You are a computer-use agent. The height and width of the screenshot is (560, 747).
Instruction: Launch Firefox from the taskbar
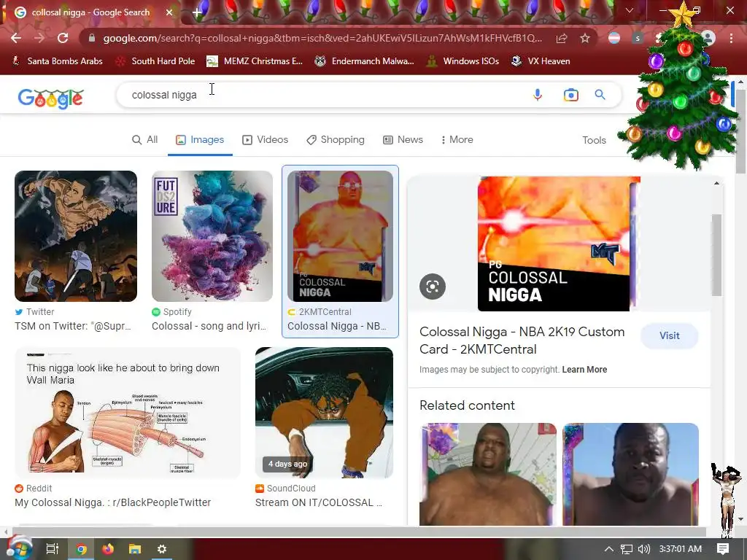pos(108,549)
